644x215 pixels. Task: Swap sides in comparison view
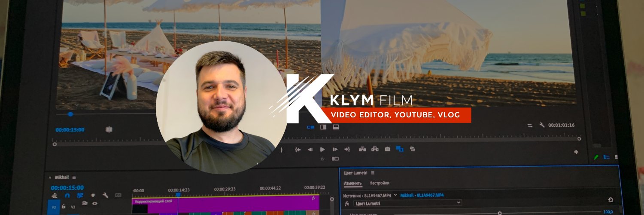pyautogui.click(x=530, y=126)
